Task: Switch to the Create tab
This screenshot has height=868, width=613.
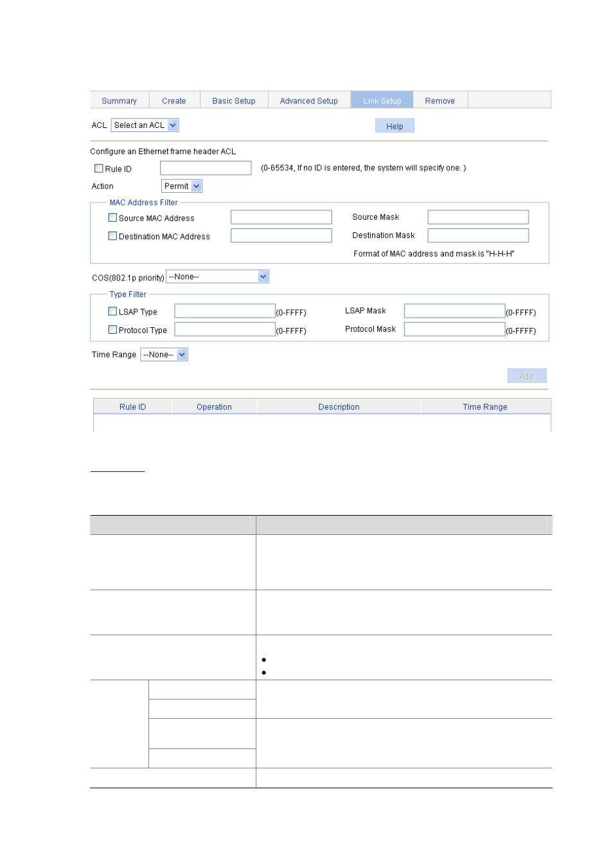Action: coord(174,100)
